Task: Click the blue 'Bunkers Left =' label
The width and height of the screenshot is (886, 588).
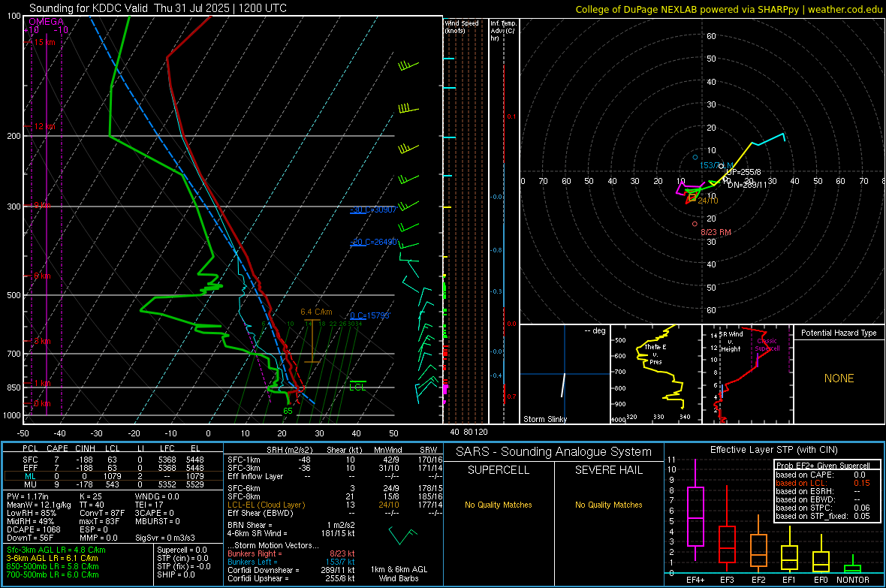Action: pyautogui.click(x=252, y=562)
